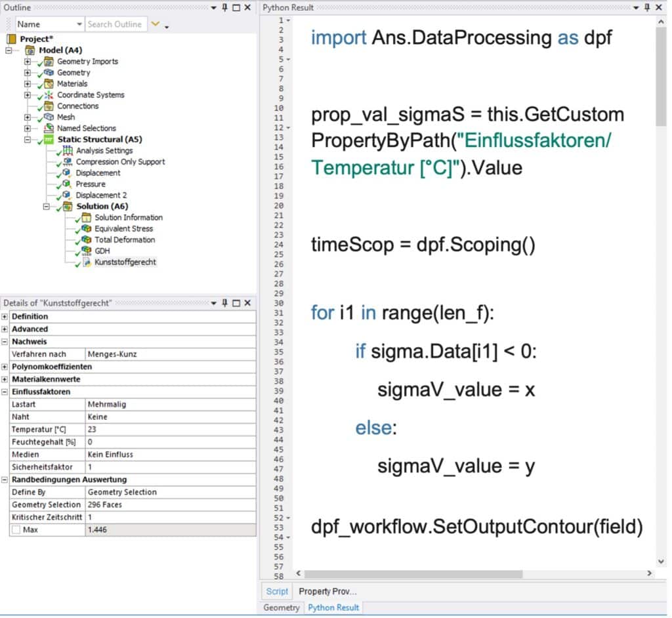This screenshot has width=672, height=618.
Task: Select the Equivalent Stress result icon
Action: pos(86,229)
